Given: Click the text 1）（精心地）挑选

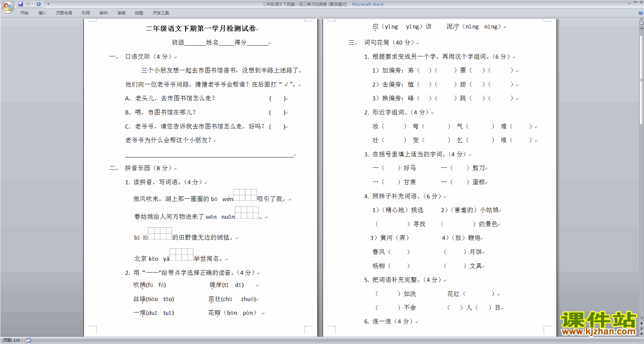Looking at the screenshot, I should 398,210.
